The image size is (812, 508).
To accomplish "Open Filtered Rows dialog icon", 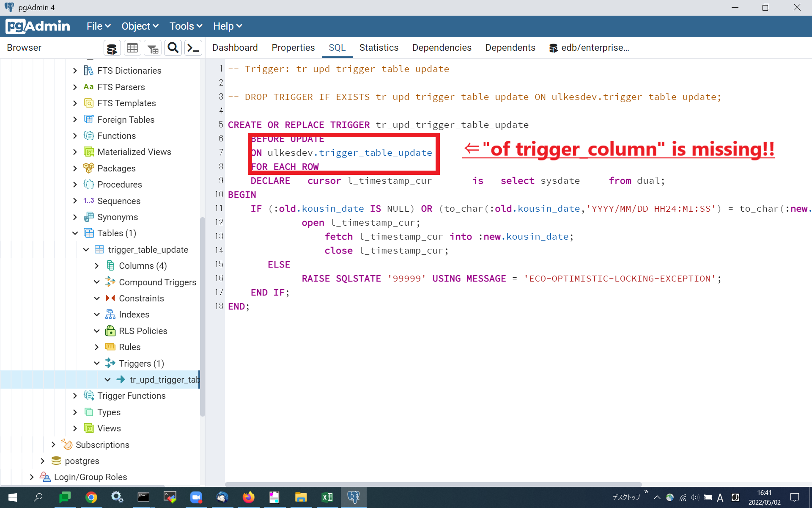I will pyautogui.click(x=152, y=47).
